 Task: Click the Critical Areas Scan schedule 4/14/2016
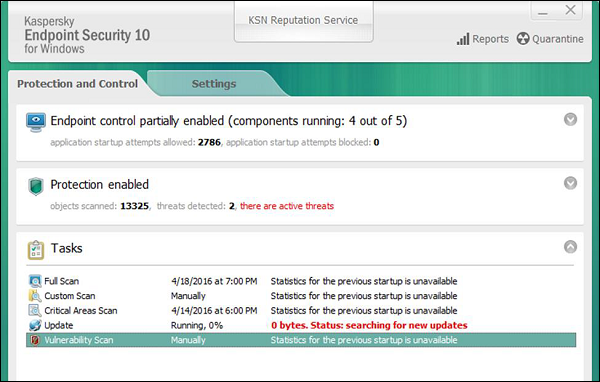[x=214, y=310]
